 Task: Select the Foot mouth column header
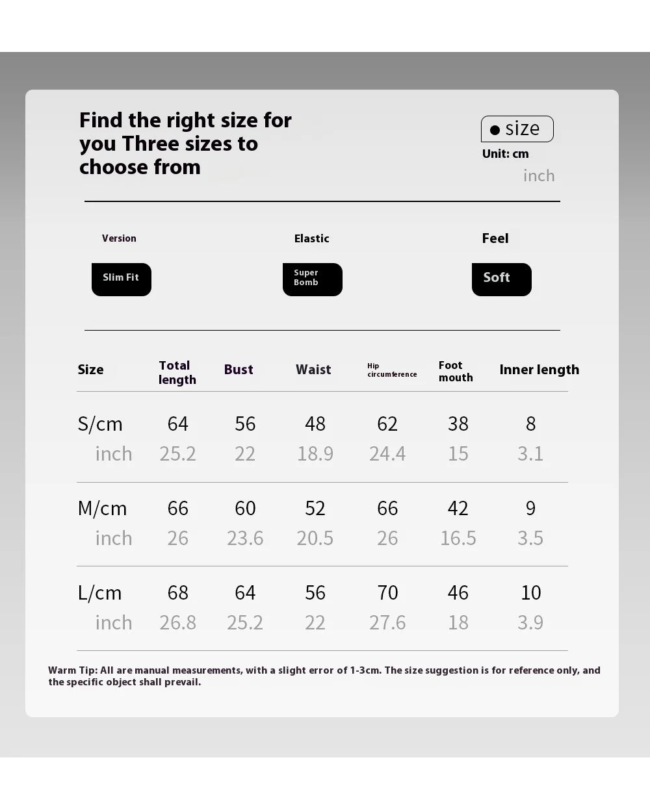pyautogui.click(x=456, y=372)
